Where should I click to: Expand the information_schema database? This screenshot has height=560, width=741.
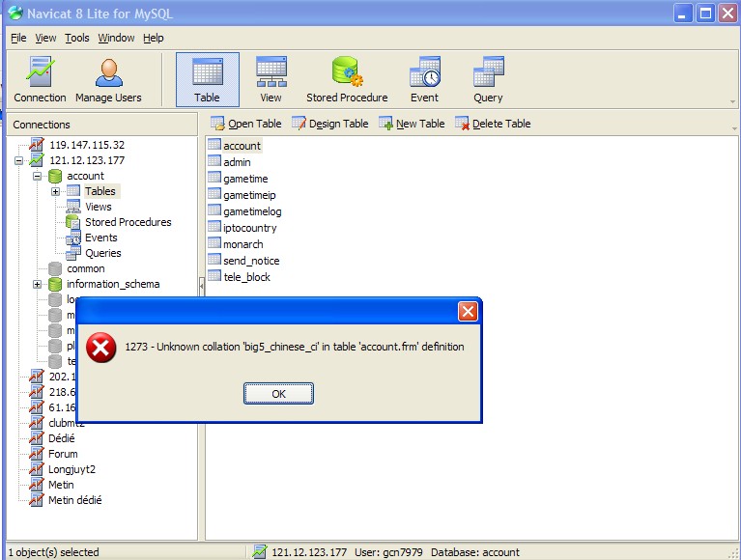coord(37,284)
